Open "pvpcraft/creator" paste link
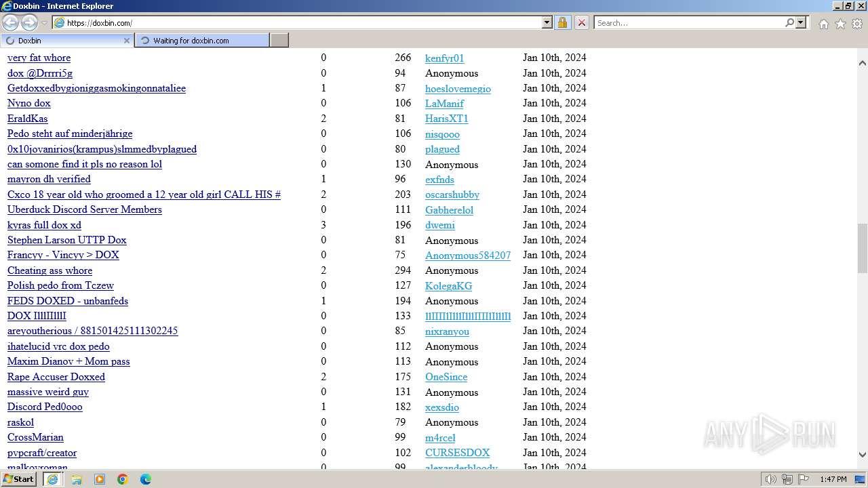This screenshot has width=868, height=488. coord(42,453)
